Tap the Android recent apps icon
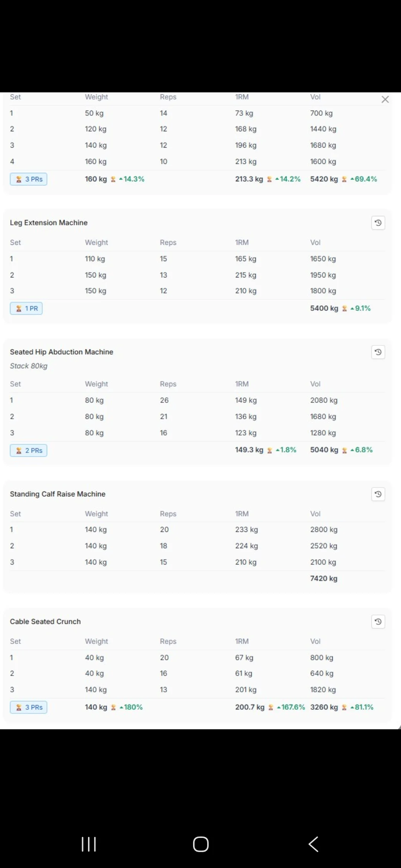This screenshot has height=868, width=401. coord(89,844)
